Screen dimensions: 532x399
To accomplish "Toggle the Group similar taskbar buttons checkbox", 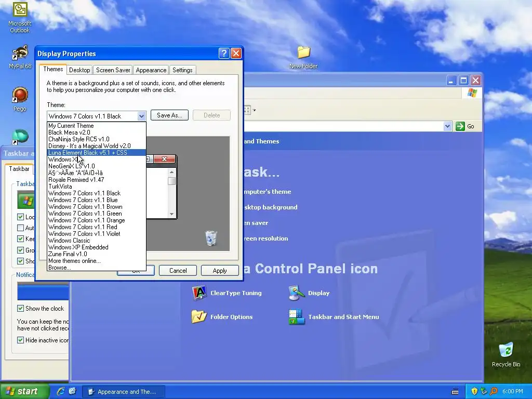I will click(20, 250).
